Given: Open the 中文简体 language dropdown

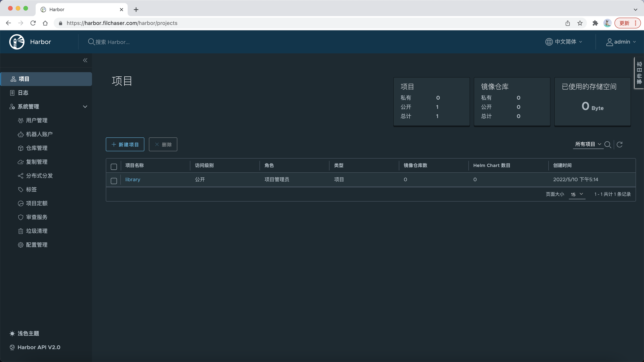Looking at the screenshot, I should click(x=564, y=42).
